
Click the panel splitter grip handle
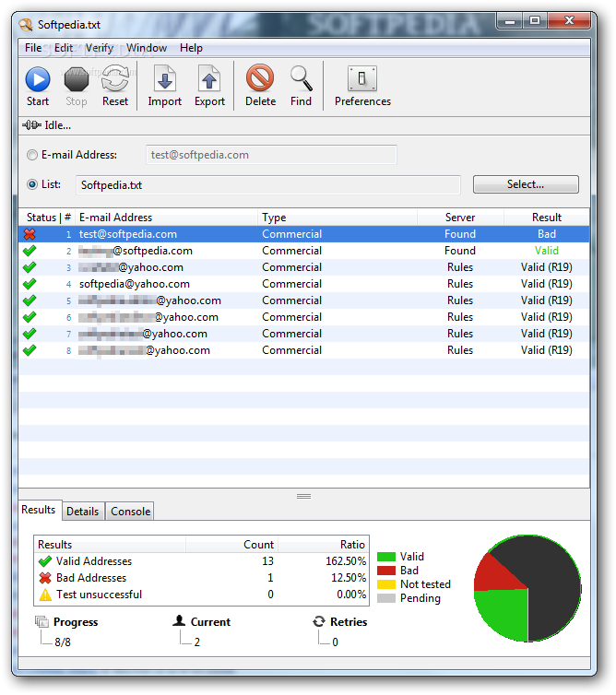(303, 497)
